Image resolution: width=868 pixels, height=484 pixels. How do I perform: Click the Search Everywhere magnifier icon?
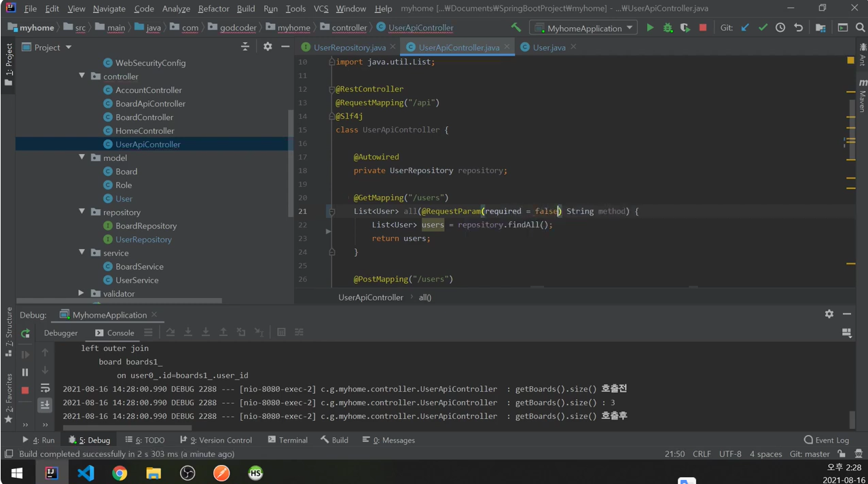[861, 28]
